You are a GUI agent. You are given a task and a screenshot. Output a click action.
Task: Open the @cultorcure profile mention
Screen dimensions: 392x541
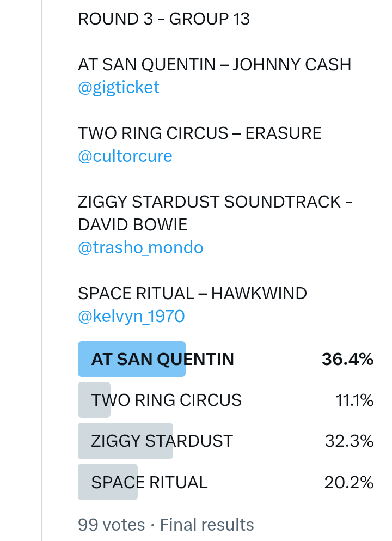click(x=125, y=156)
